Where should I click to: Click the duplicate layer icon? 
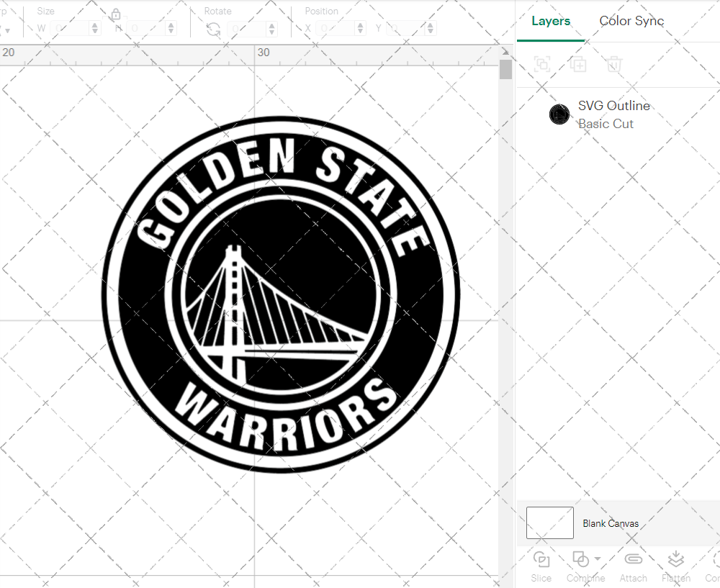(x=578, y=64)
